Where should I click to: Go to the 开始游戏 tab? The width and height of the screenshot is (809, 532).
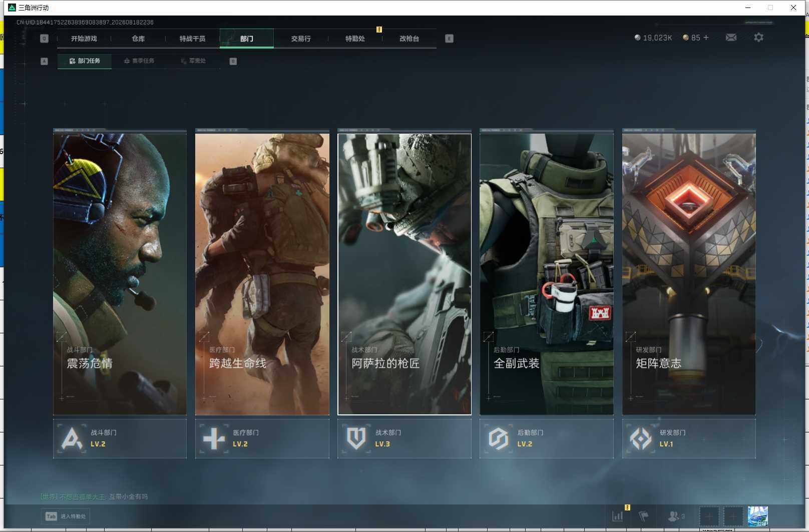84,39
